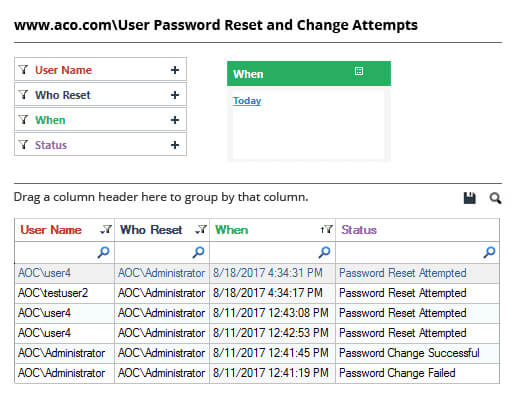Click search magnifier in User Name filter cell
Screen dimensions: 515x402
[x=103, y=252]
